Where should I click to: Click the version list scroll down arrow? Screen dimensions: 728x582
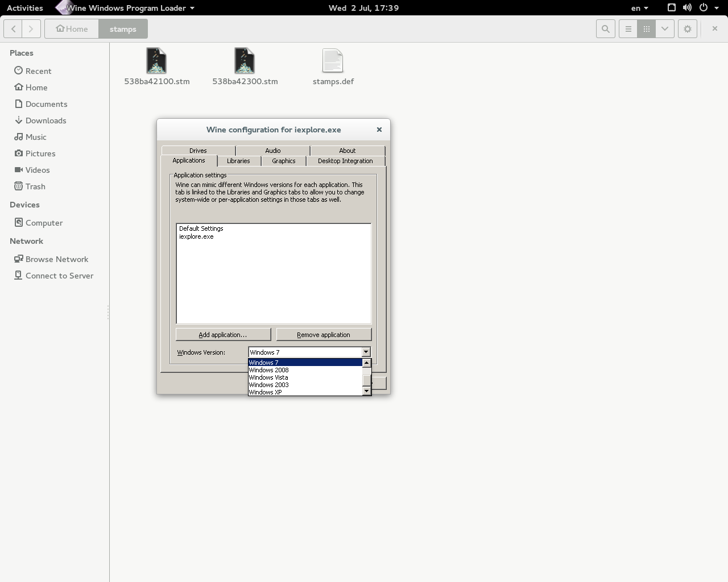(x=367, y=391)
